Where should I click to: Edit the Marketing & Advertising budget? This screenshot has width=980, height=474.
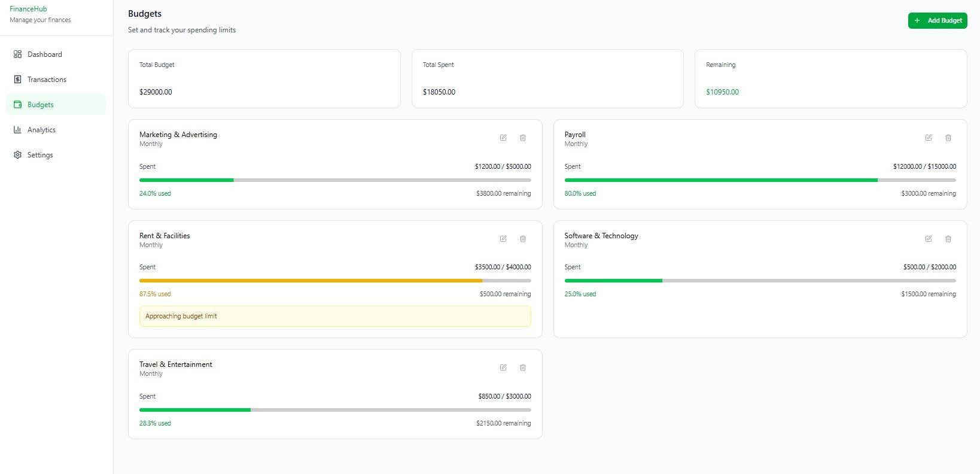[503, 138]
